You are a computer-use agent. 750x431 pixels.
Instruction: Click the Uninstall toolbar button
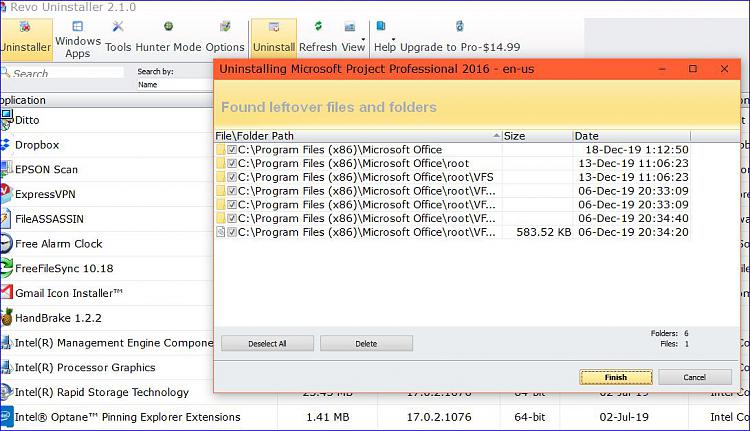[x=274, y=38]
